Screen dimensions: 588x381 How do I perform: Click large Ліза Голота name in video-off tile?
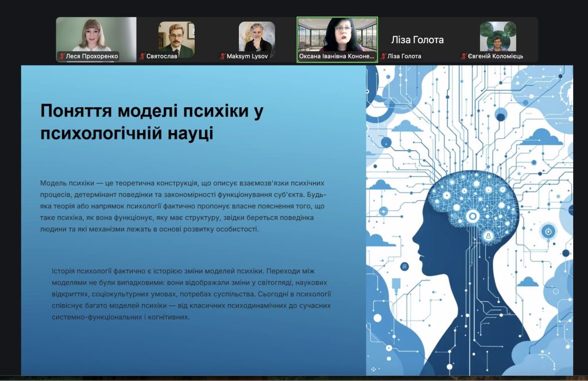pos(417,40)
